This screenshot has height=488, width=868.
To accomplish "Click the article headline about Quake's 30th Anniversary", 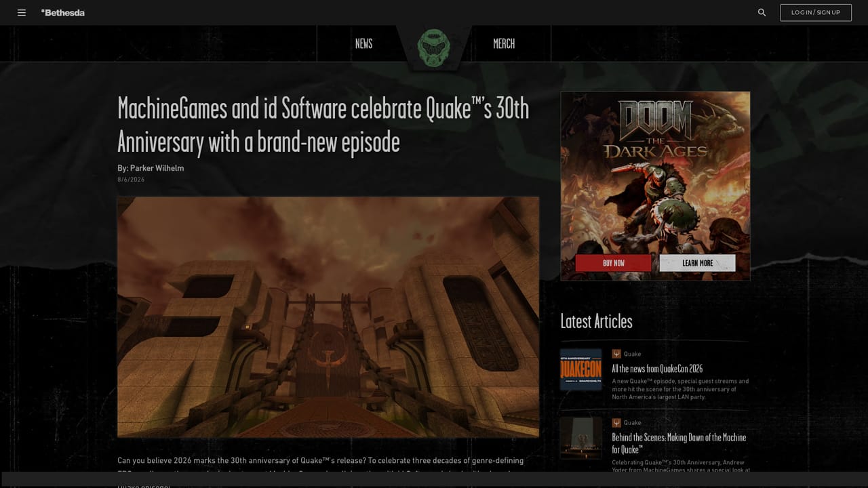I will [323, 125].
